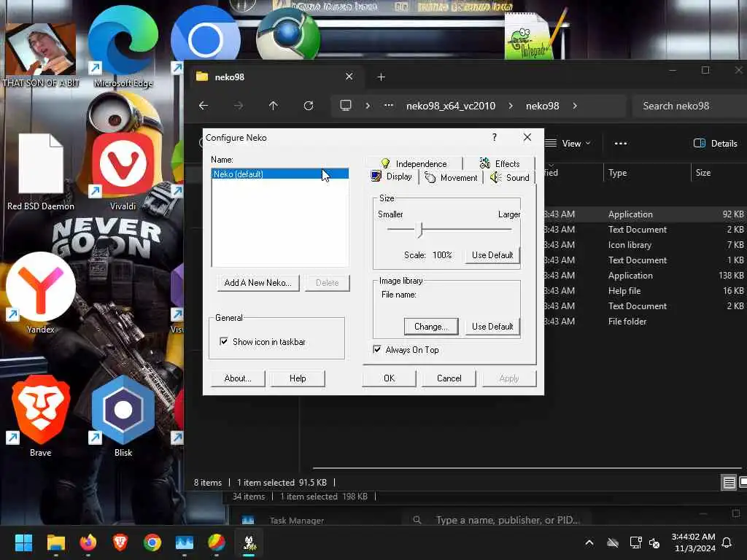Launch Firefox from the taskbar
This screenshot has height=560, width=747.
(88, 542)
